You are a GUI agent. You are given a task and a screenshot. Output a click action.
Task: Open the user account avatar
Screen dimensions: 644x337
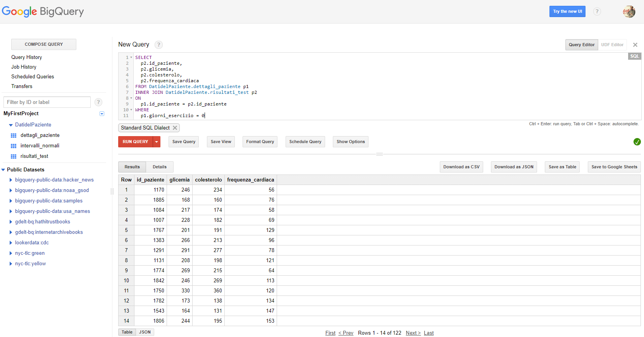tap(629, 12)
